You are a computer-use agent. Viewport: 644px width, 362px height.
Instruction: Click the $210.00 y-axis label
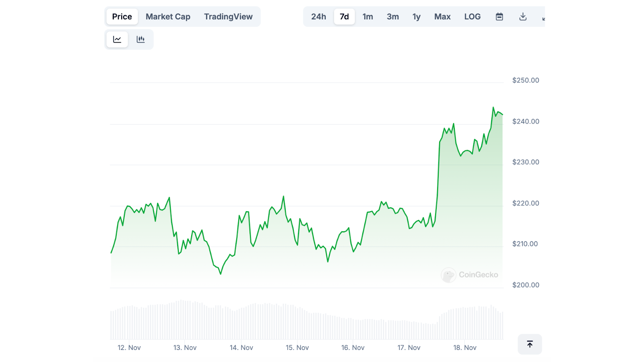[x=525, y=244]
